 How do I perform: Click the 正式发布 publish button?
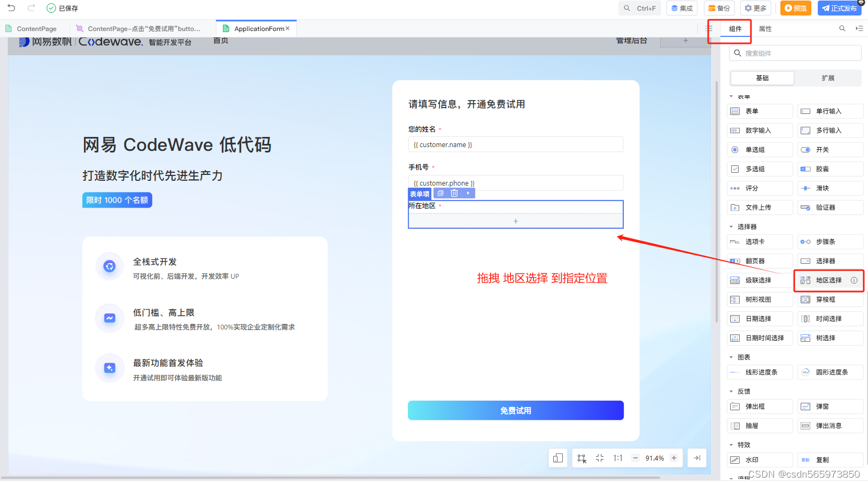click(x=839, y=8)
